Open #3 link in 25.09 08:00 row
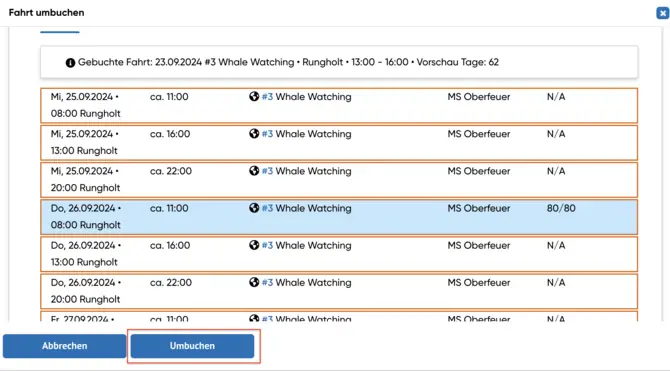Image resolution: width=670 pixels, height=371 pixels. 267,97
